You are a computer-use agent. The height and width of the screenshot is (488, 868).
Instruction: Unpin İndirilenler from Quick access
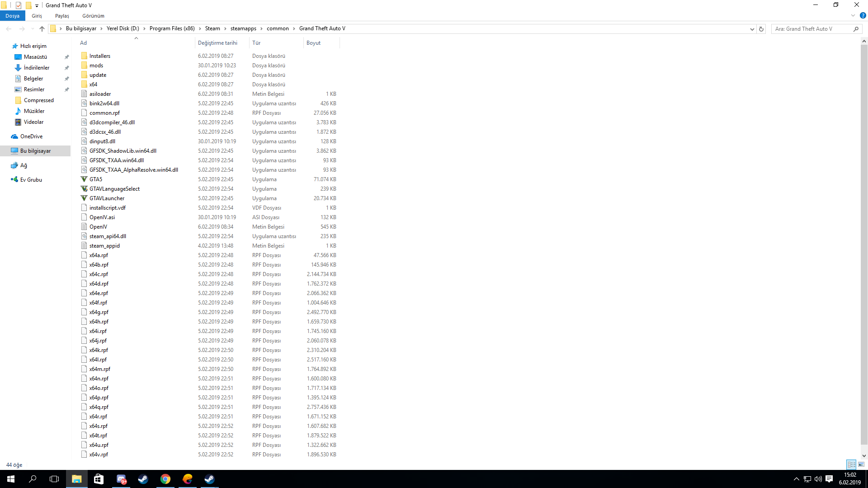click(66, 68)
